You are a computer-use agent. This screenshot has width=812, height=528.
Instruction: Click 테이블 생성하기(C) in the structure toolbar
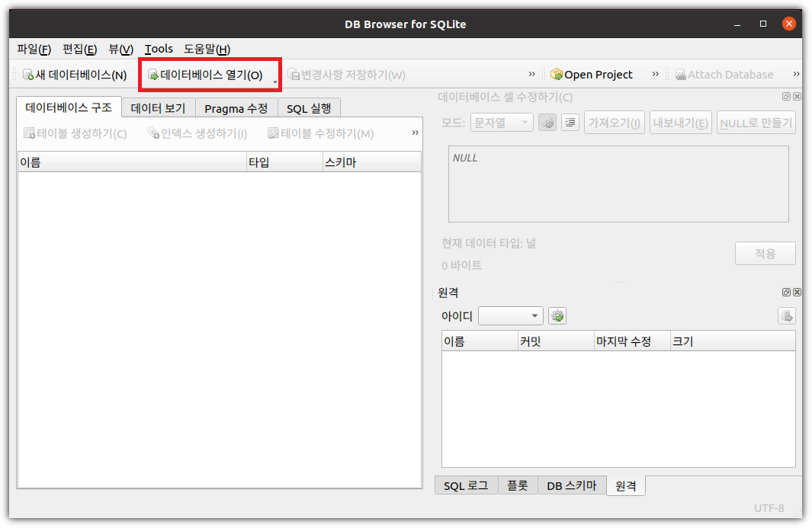click(75, 133)
